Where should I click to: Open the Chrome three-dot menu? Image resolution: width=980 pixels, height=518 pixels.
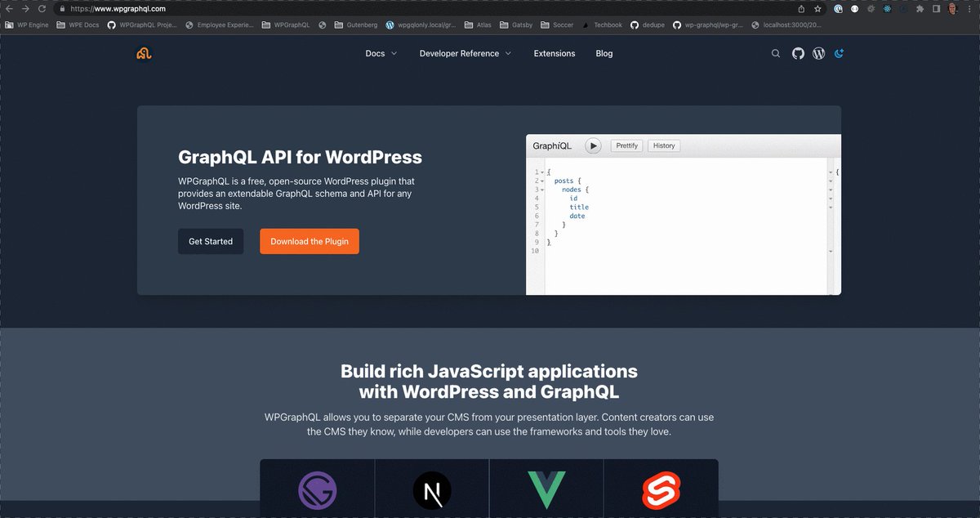(x=969, y=8)
